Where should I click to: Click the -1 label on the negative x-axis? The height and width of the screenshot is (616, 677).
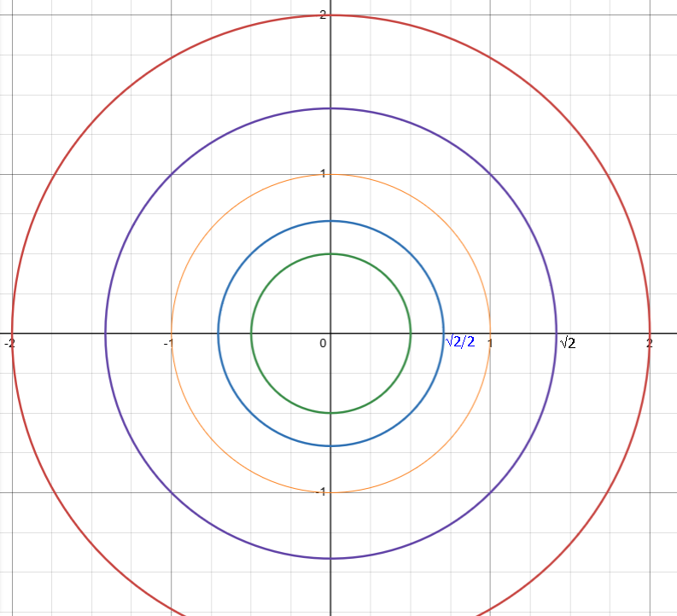pyautogui.click(x=169, y=343)
